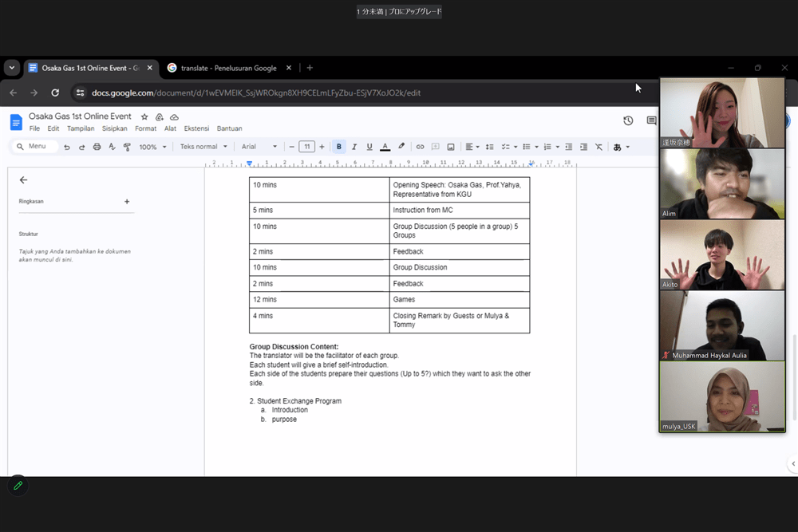Viewport: 798px width, 532px height.
Task: Expand bulleted list options arrow
Action: click(x=536, y=147)
